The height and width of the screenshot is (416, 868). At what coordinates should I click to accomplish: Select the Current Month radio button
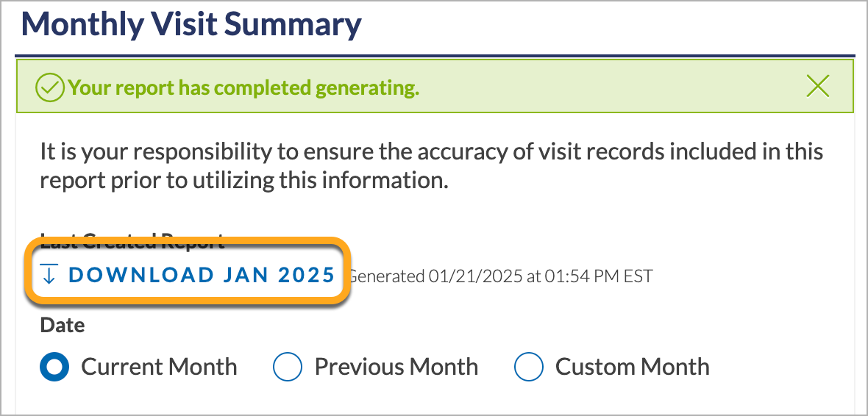(x=55, y=366)
